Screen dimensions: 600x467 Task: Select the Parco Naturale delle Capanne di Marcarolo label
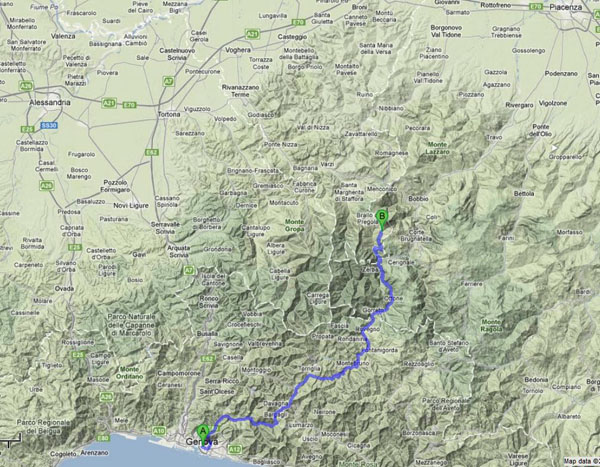(131, 325)
